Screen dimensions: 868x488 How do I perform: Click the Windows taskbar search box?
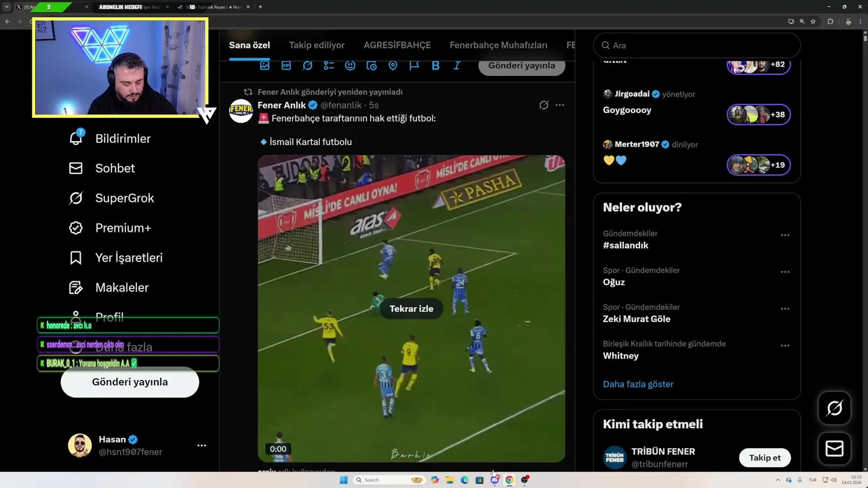(x=389, y=480)
